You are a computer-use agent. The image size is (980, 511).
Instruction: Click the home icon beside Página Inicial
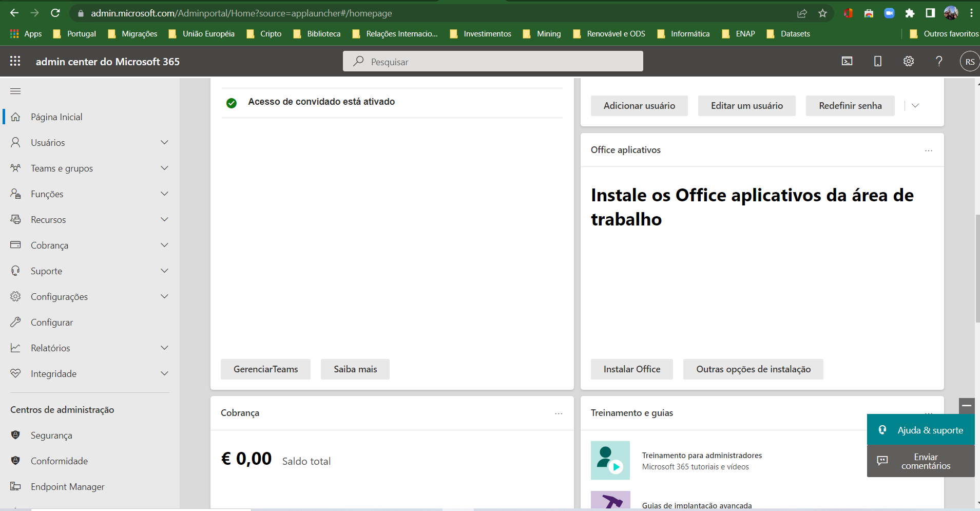pyautogui.click(x=15, y=117)
